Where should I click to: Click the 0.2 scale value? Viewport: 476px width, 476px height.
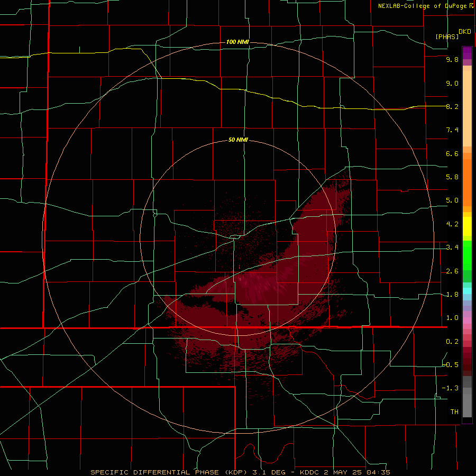452,342
